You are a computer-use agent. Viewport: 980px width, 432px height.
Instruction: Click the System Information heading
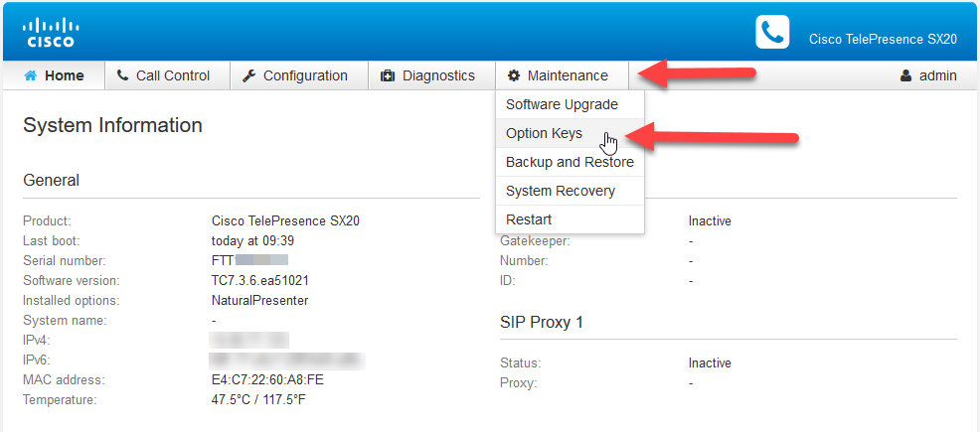(112, 125)
